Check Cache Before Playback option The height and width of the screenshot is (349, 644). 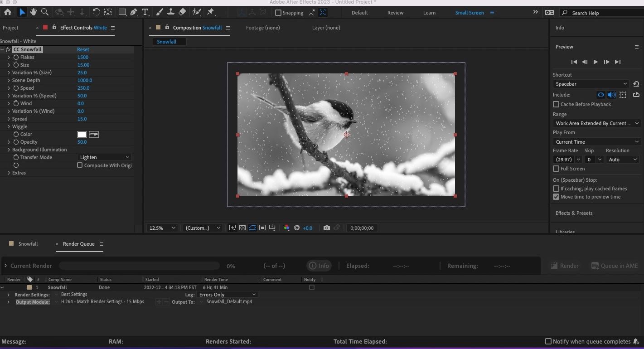point(556,104)
